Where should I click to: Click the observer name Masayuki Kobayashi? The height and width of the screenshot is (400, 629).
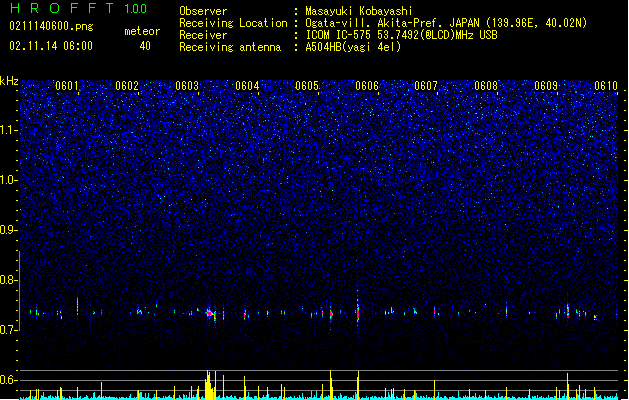pos(359,11)
